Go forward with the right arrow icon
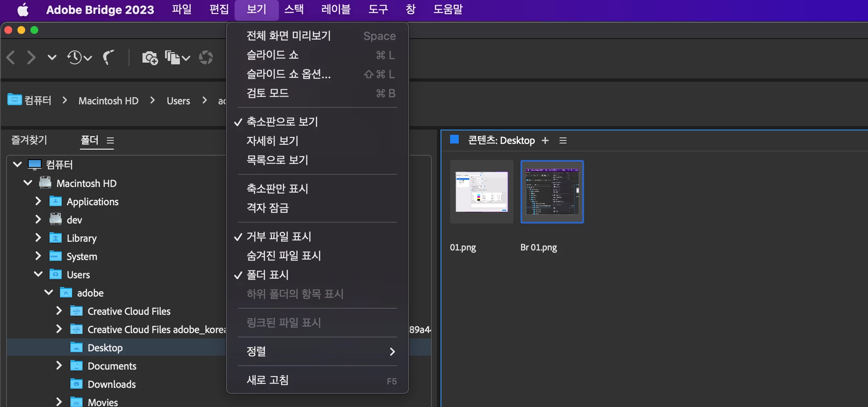 click(x=31, y=57)
